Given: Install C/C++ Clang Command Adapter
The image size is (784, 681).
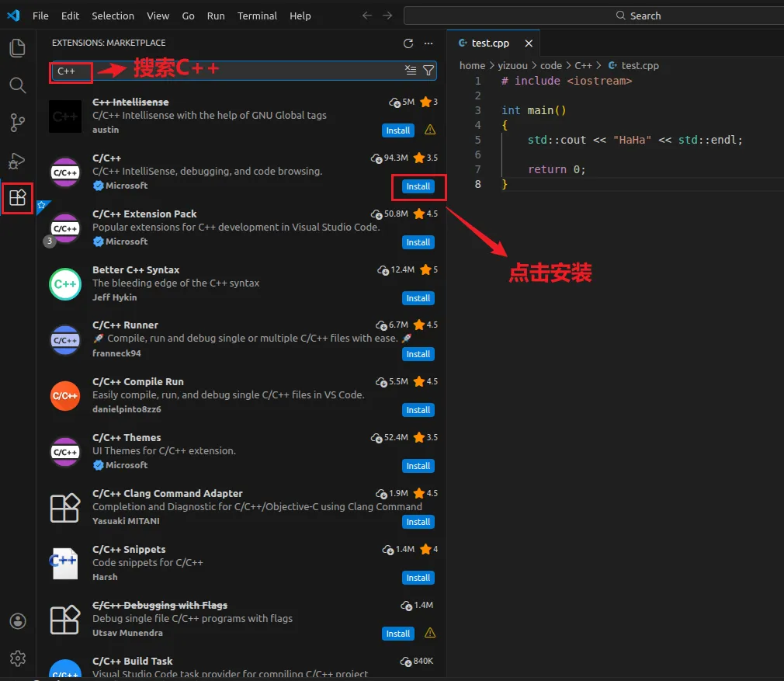Looking at the screenshot, I should click(x=418, y=522).
